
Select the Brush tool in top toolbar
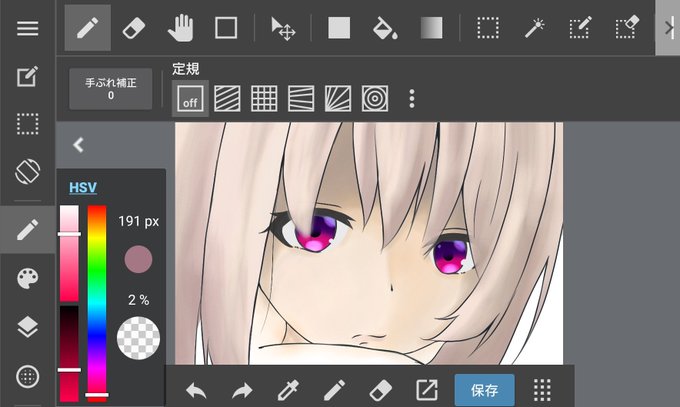tap(88, 28)
